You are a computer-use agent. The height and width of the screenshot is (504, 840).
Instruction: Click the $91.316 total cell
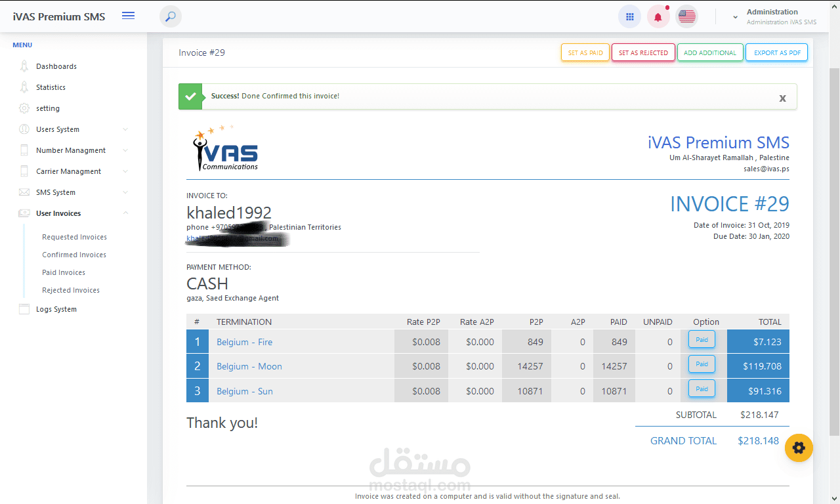[758, 391]
